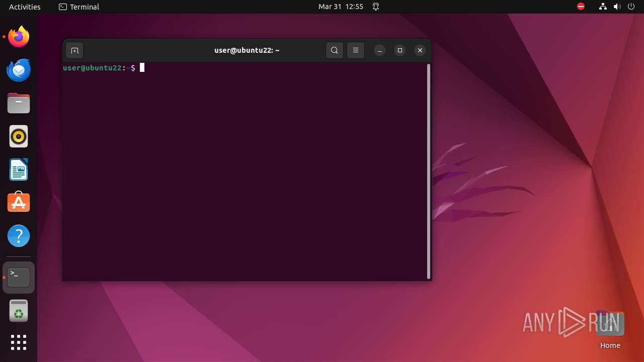This screenshot has height=362, width=644.
Task: Open Rhythmbox music player in dock
Action: pos(19,136)
